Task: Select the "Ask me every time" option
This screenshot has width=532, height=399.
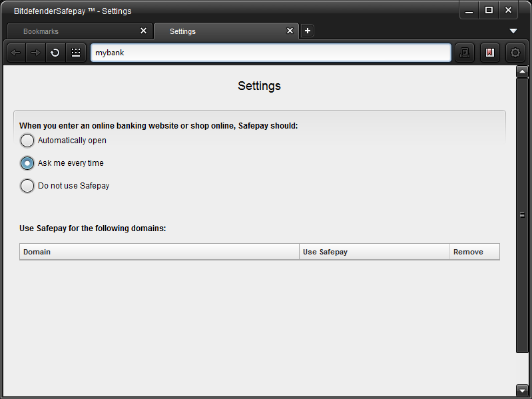Action: point(27,163)
